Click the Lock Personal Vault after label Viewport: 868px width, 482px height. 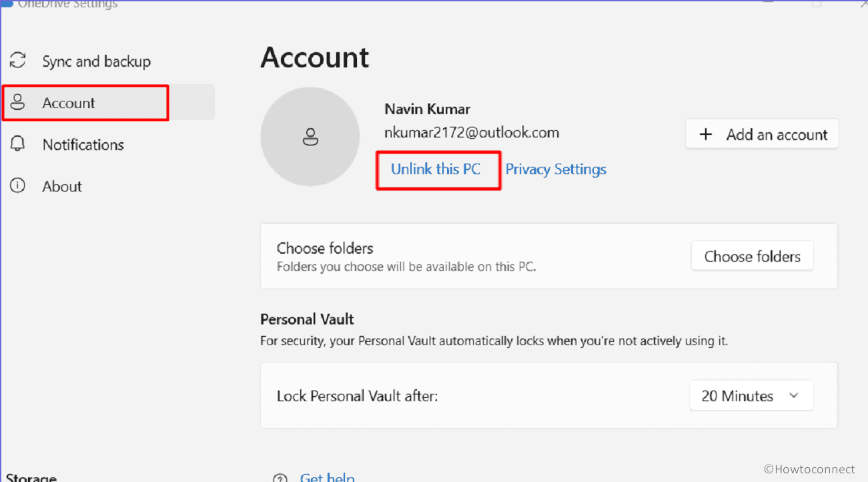357,396
